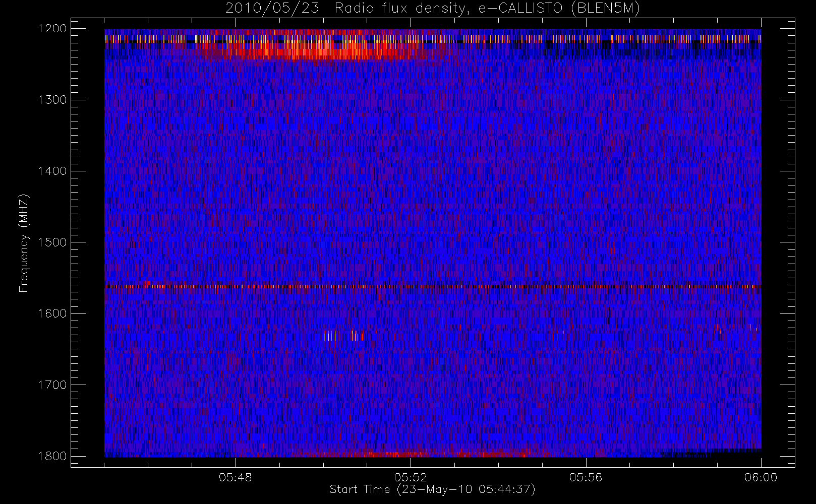Click the white spikes near 1630 MHz

pos(343,336)
